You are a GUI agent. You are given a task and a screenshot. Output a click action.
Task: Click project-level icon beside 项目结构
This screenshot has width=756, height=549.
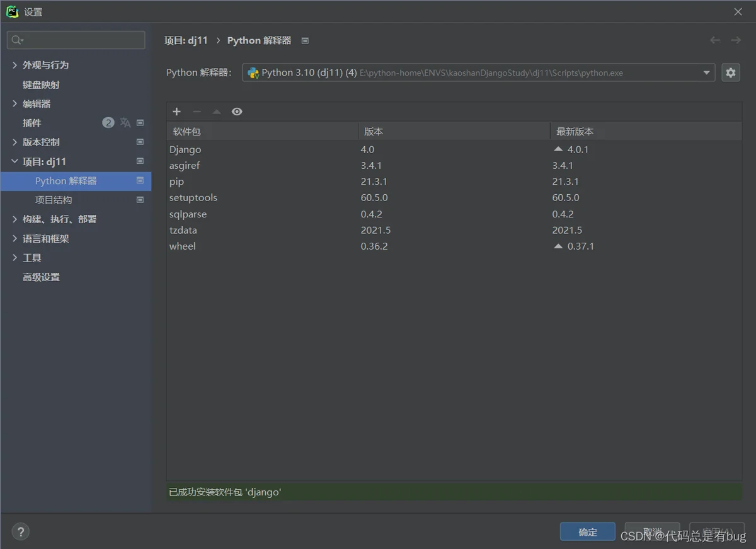(x=140, y=200)
